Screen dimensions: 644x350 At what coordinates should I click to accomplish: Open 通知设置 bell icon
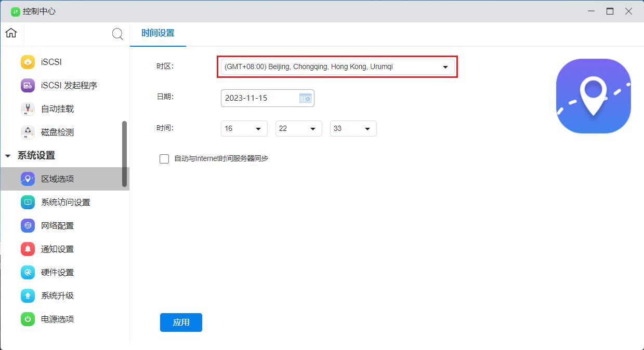pos(28,249)
